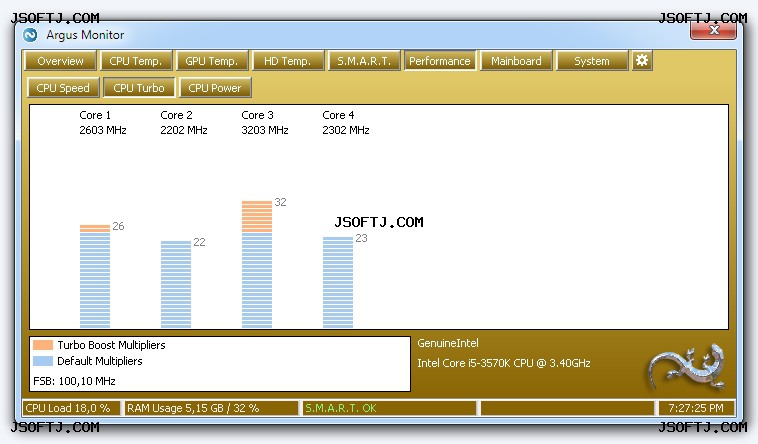Click the Intel Core i5-3570K CPU text
This screenshot has width=758, height=444.
click(x=504, y=363)
